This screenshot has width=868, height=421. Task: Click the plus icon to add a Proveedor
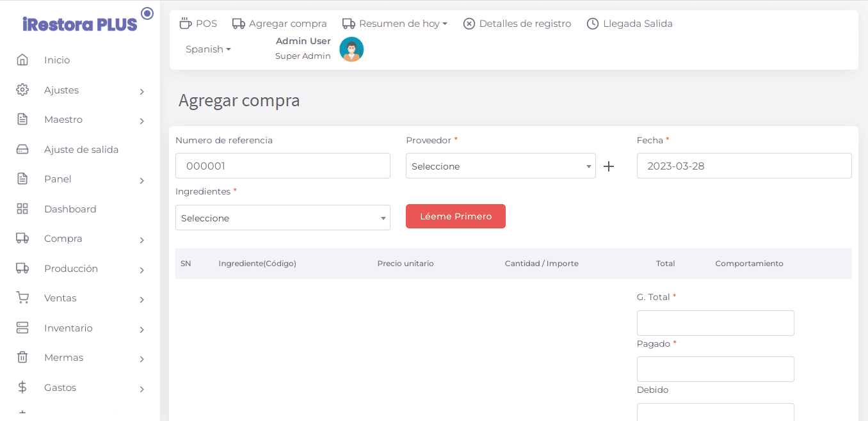(x=609, y=166)
